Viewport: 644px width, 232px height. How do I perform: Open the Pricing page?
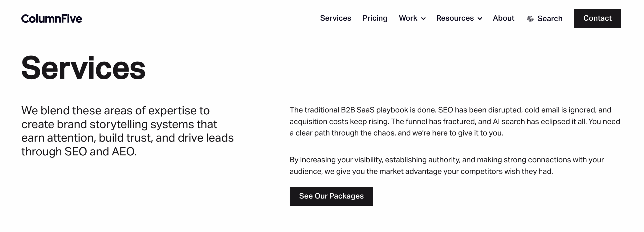[x=375, y=18]
